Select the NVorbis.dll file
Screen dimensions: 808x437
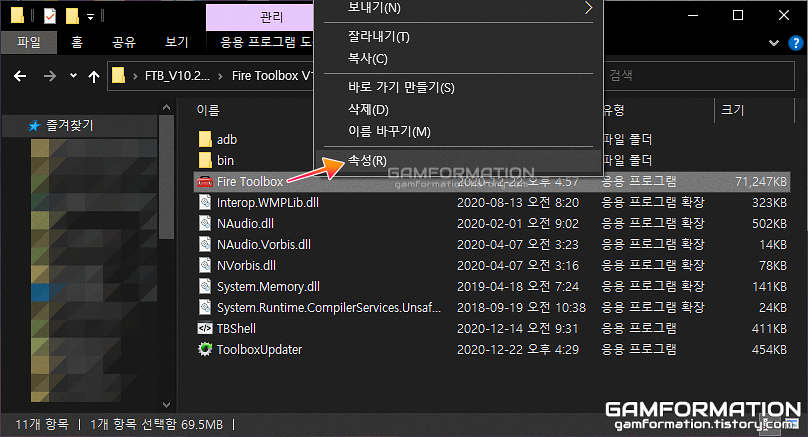tap(246, 266)
